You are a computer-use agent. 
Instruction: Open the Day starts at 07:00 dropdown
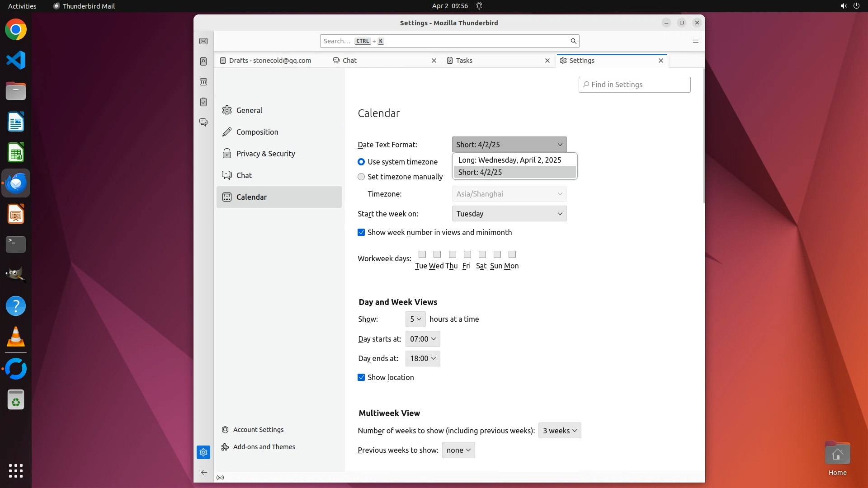tap(423, 339)
